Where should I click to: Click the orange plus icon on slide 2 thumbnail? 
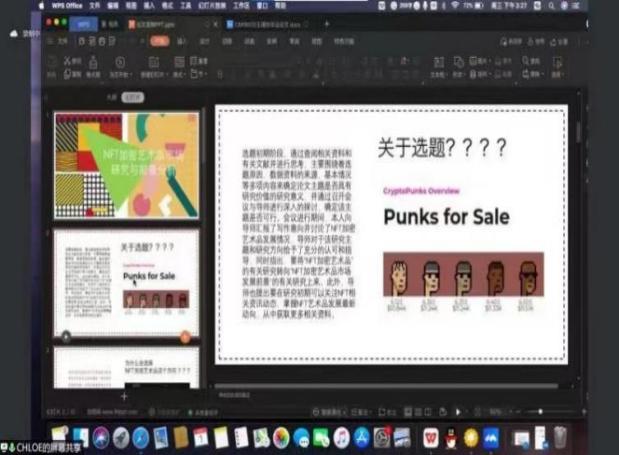pos(185,337)
